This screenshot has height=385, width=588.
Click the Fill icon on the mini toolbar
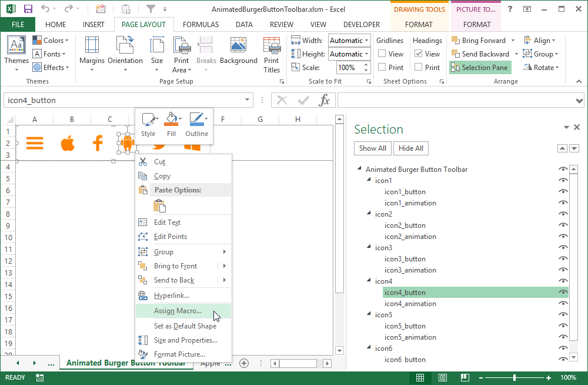tap(171, 121)
